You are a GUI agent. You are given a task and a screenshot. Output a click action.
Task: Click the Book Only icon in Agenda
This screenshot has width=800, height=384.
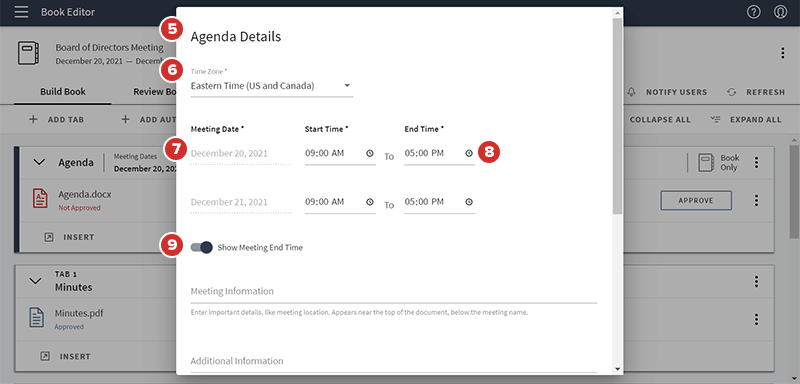click(706, 163)
